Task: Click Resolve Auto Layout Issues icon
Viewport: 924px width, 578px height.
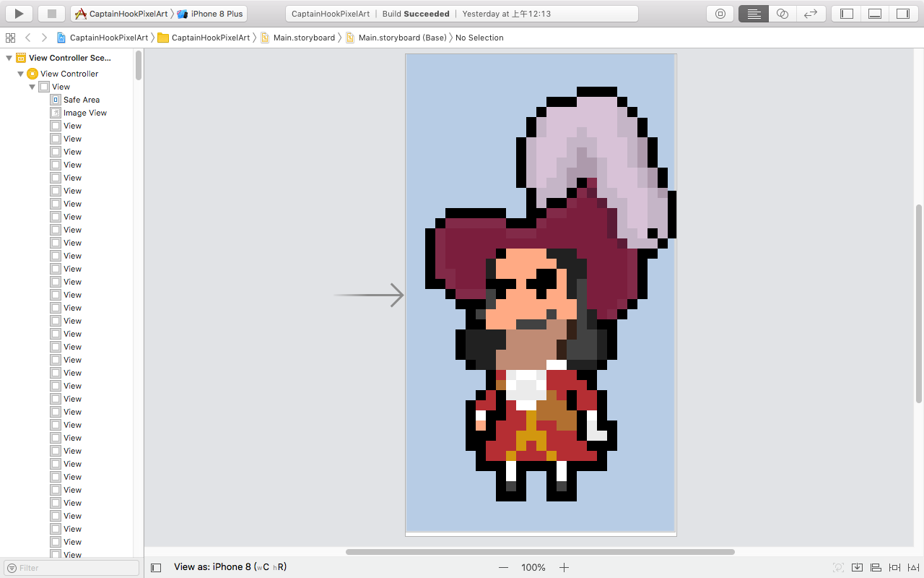Action: (x=912, y=567)
